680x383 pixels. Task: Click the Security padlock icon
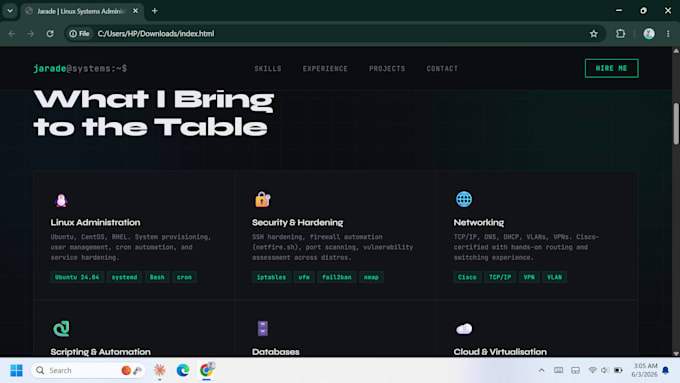pos(262,199)
